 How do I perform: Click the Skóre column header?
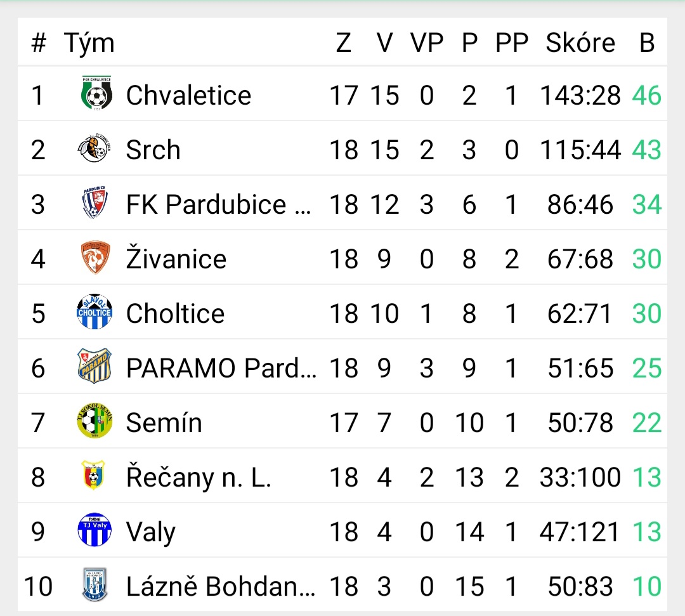pyautogui.click(x=580, y=43)
